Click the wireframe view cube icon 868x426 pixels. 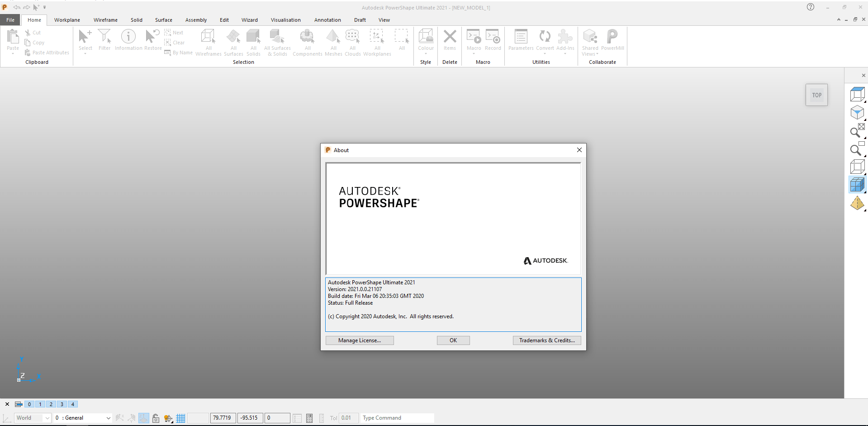857,167
